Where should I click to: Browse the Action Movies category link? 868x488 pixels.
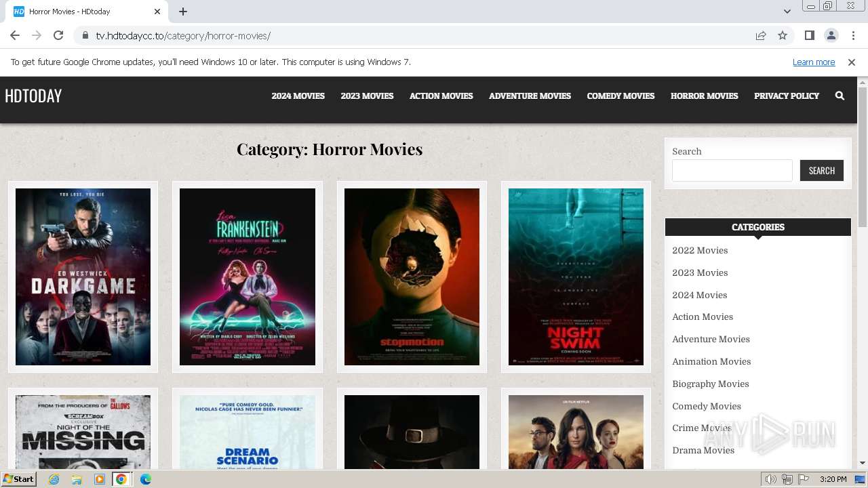coord(703,317)
